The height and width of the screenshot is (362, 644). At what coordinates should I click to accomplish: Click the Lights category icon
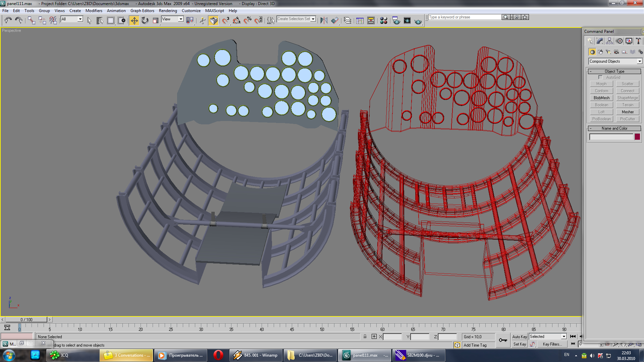coord(608,52)
